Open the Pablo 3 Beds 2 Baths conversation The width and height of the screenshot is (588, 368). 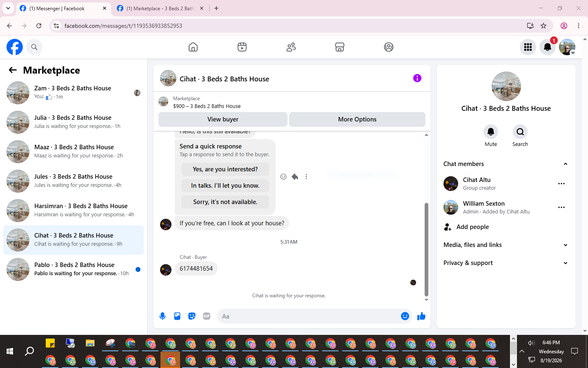[x=73, y=269]
